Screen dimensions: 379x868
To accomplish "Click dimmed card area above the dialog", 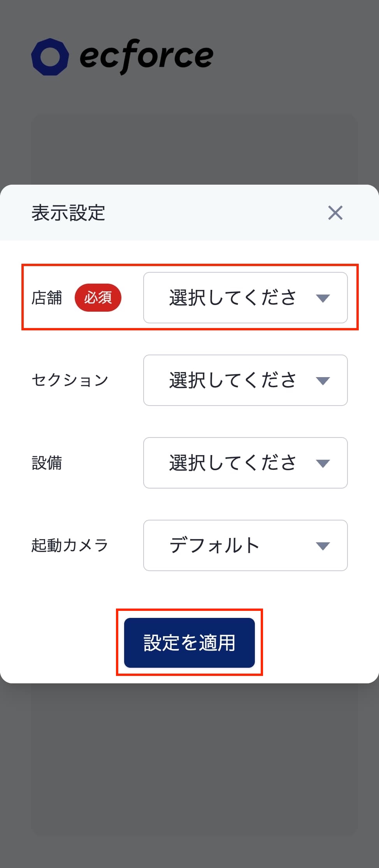I will pos(194,149).
